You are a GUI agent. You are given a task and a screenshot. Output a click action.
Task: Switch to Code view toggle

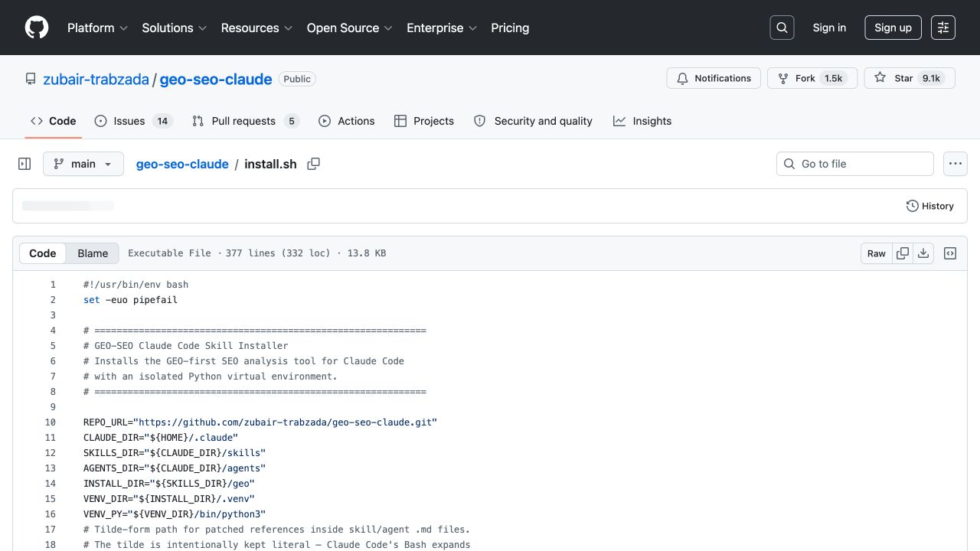point(43,253)
